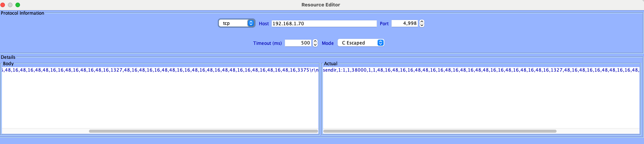
Task: Click the Body horizontal scrollbar thumb
Action: tap(203, 131)
